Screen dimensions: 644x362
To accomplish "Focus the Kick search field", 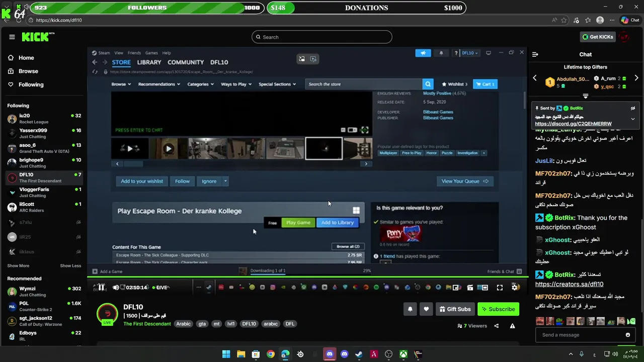I will [322, 37].
